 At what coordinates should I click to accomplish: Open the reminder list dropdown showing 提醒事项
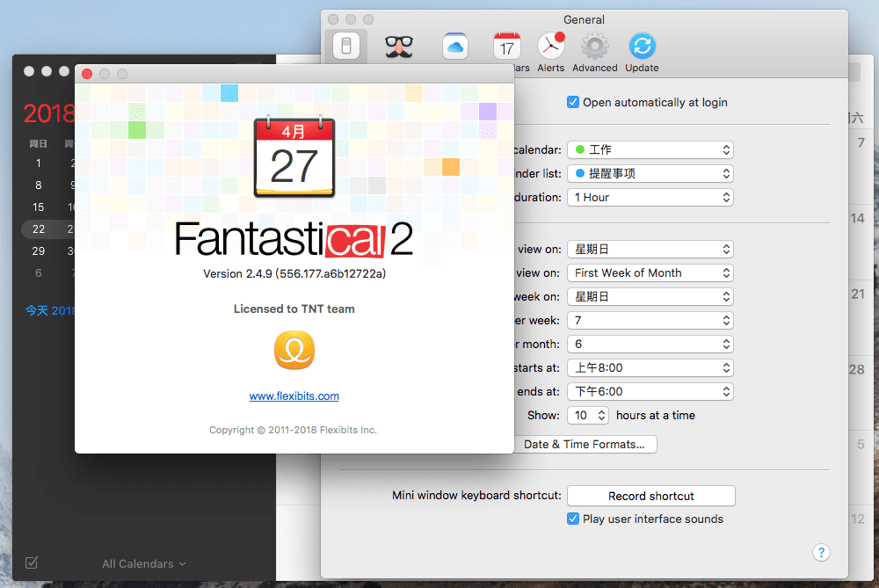click(650, 174)
